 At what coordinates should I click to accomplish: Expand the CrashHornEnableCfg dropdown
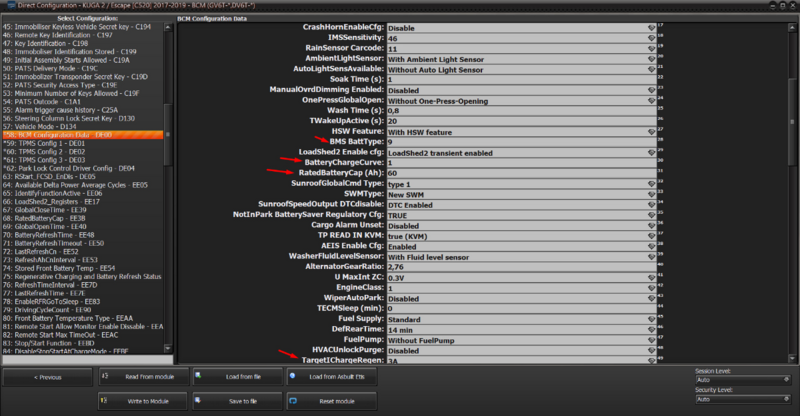650,27
